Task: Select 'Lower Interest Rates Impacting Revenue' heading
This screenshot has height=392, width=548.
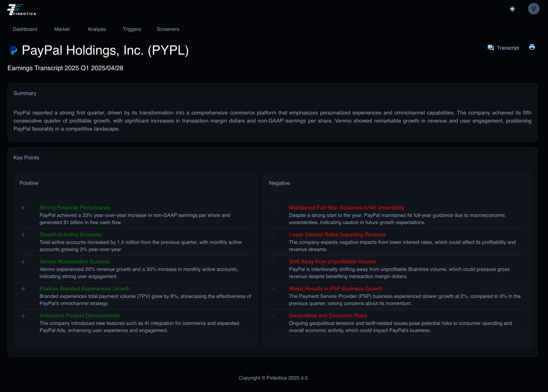Action: coord(337,235)
